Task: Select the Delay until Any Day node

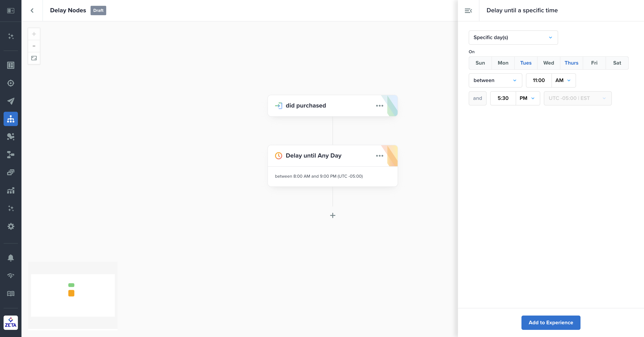Action: coord(313,156)
